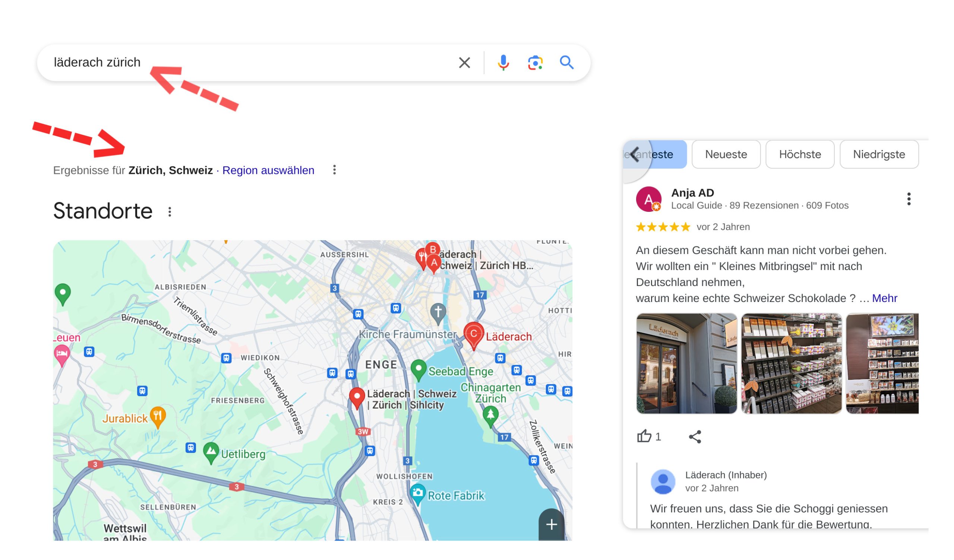Open review photo of chocolate shelves

(791, 363)
